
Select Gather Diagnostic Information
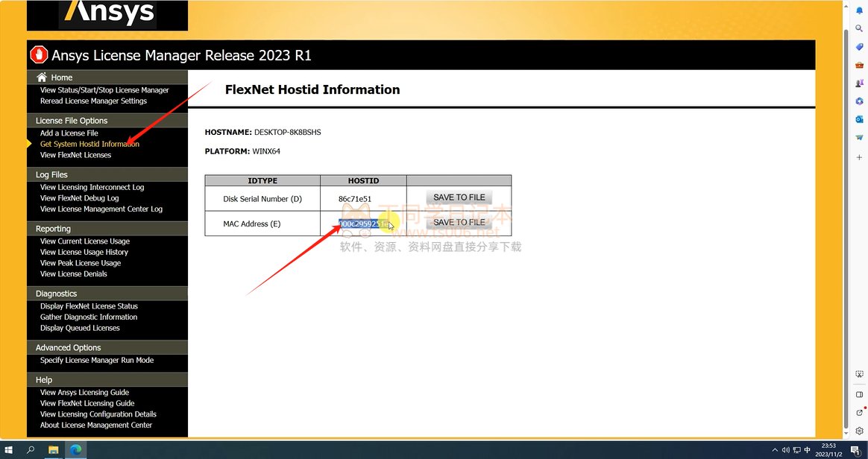88,317
